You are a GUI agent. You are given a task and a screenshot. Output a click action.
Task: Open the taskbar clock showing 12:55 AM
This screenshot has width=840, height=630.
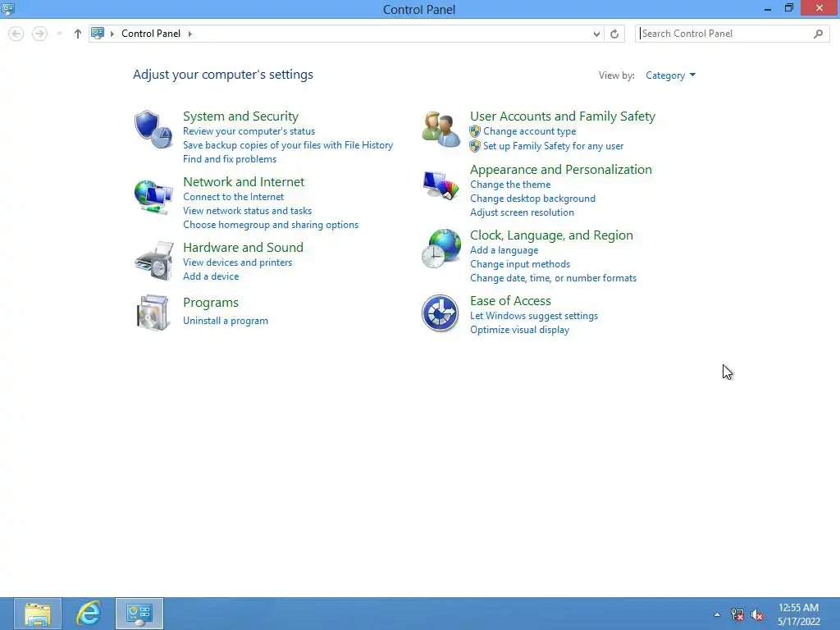[799, 614]
